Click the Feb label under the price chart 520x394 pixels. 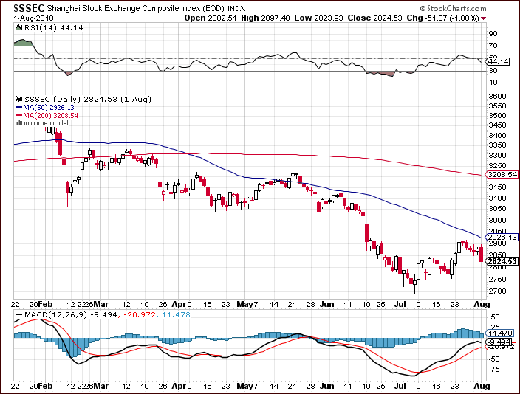[45, 304]
